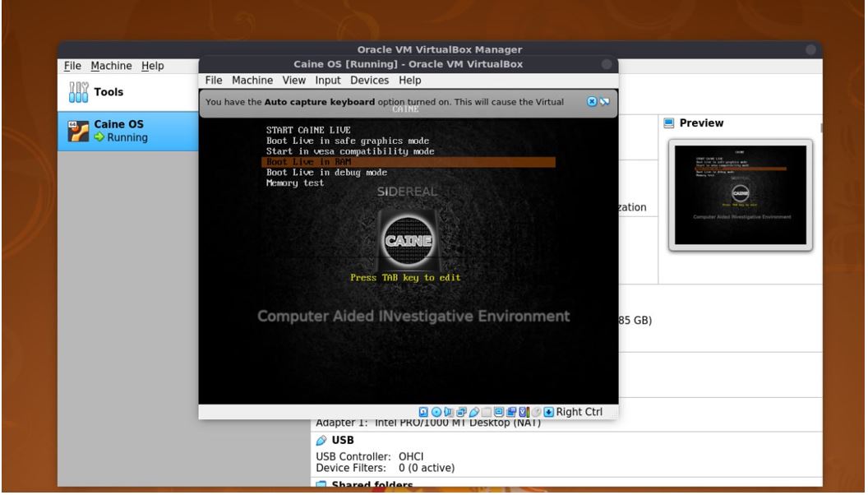Screen dimensions: 868x495
Task: Open the Machine menu in VirtualBox Manager
Action: pyautogui.click(x=111, y=66)
